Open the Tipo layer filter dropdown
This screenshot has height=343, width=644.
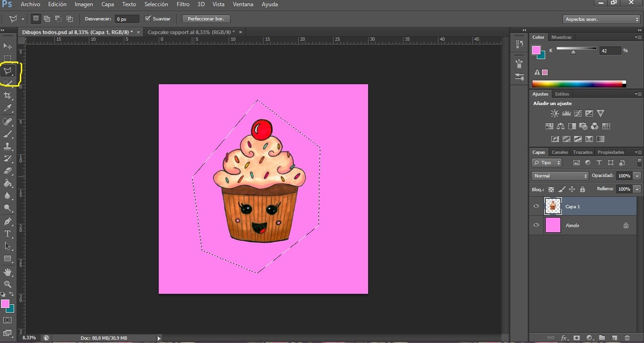tap(547, 162)
